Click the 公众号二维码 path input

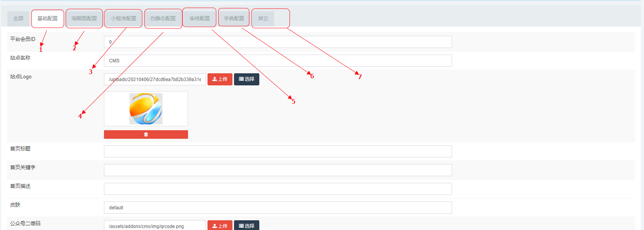coord(155,226)
